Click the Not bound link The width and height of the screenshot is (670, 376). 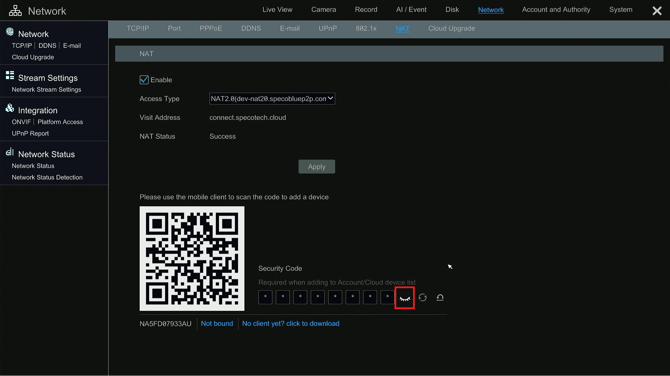[217, 323]
